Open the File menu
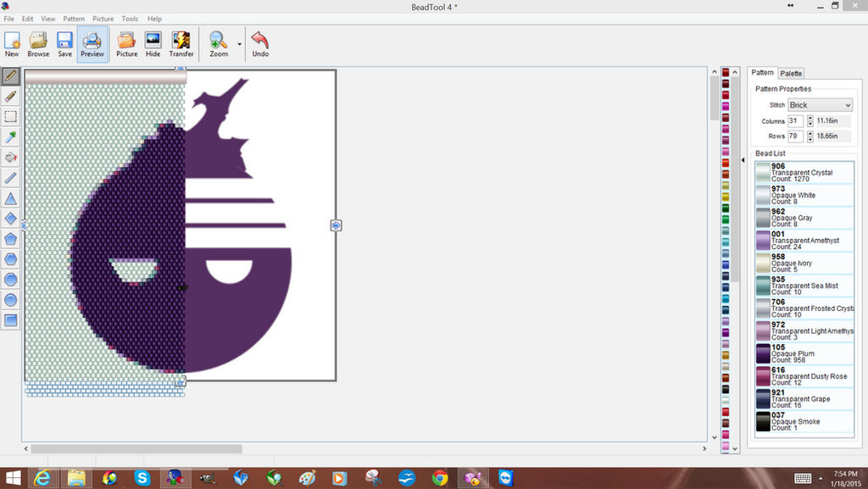The height and width of the screenshot is (489, 868). tap(8, 19)
